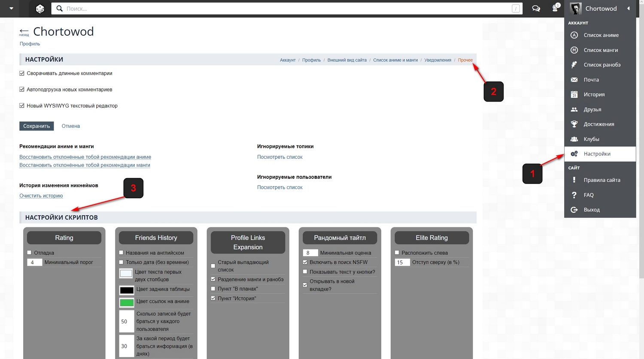
Task: Collapse the account sidebar with the arrow
Action: (x=629, y=8)
